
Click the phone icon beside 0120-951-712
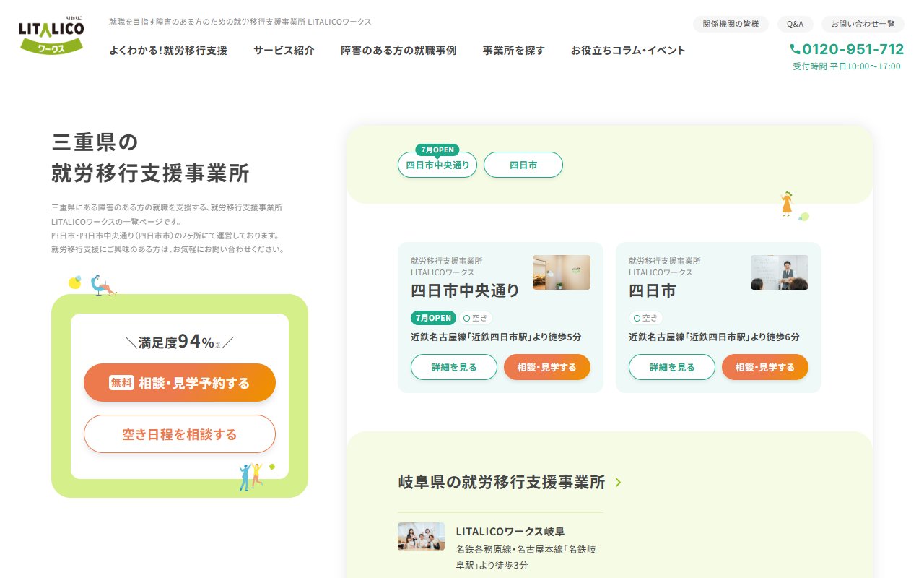(x=795, y=49)
